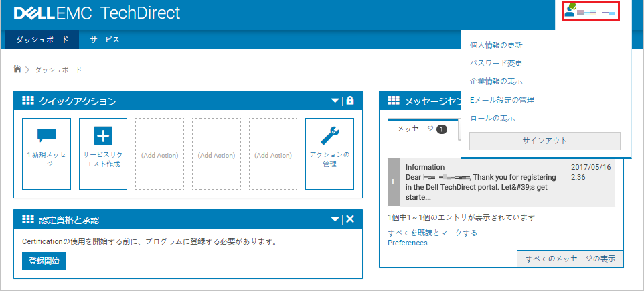Click the gray L marker on the message
This screenshot has height=291, width=644.
coord(394,182)
